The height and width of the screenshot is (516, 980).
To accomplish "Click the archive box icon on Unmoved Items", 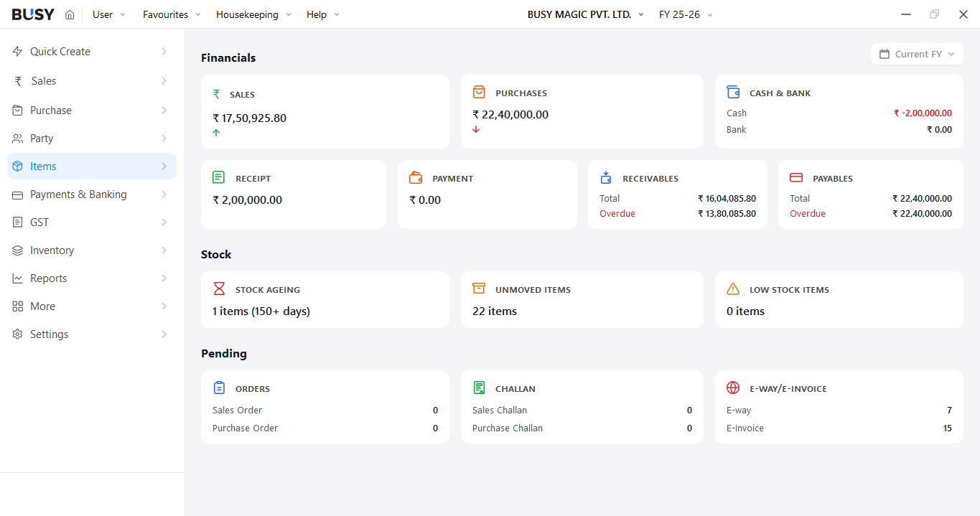I will (x=479, y=289).
